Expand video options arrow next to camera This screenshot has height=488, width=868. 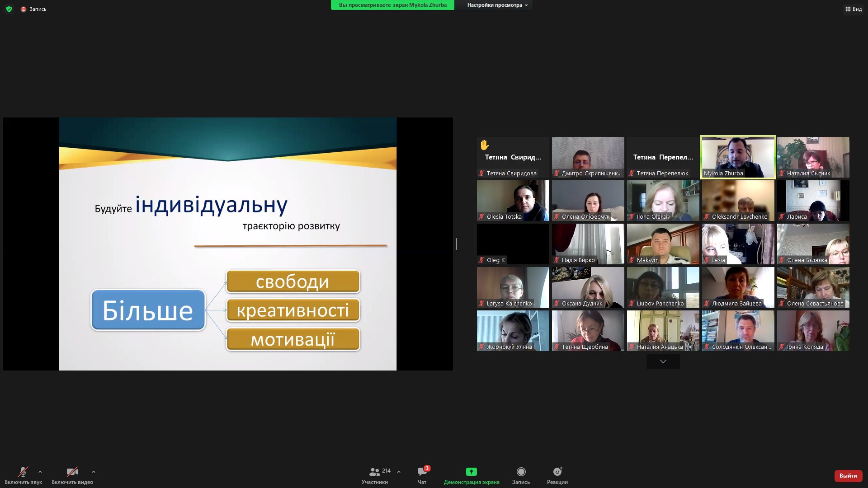[x=94, y=472]
